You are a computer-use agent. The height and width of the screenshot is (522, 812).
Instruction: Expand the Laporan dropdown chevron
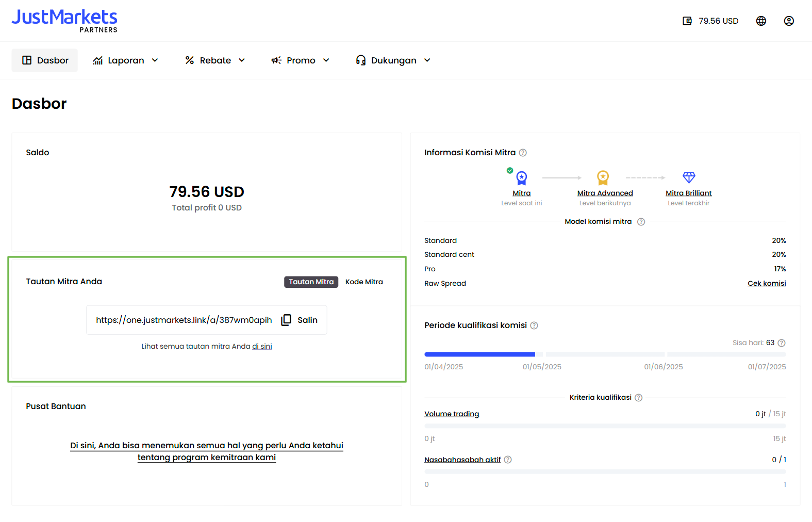coord(155,60)
